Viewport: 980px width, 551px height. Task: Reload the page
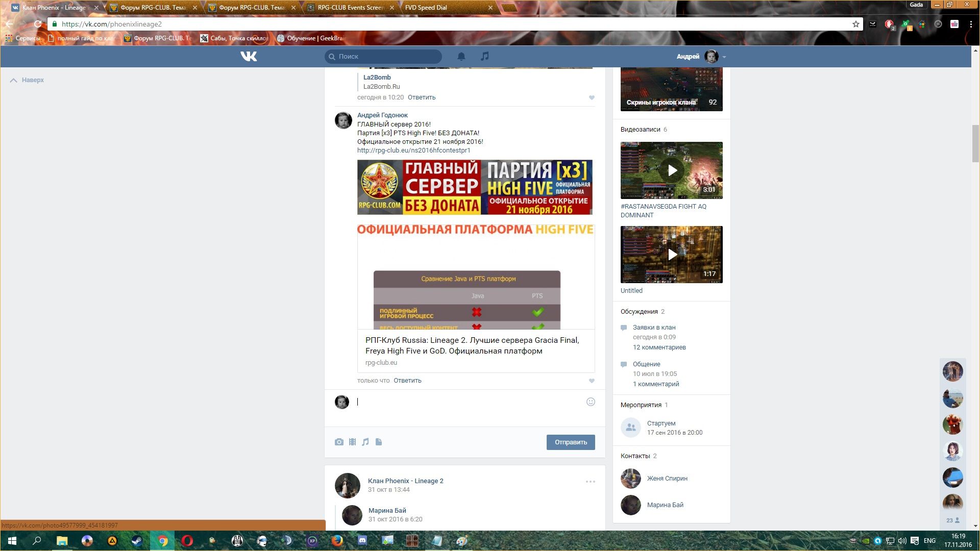38,24
